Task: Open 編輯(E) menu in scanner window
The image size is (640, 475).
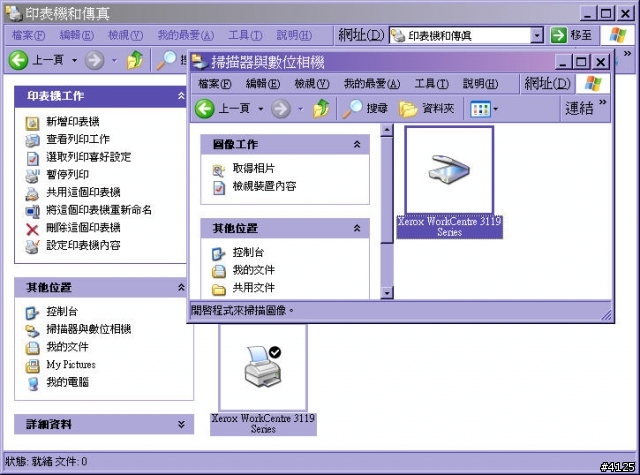Action: 263,84
